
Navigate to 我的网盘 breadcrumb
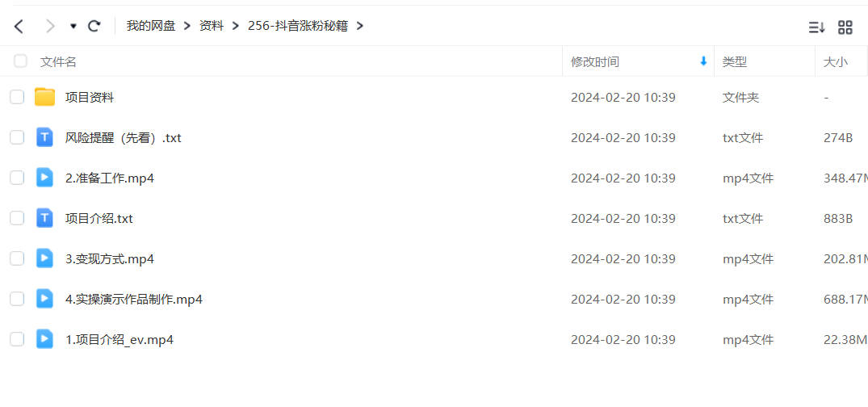(x=150, y=26)
